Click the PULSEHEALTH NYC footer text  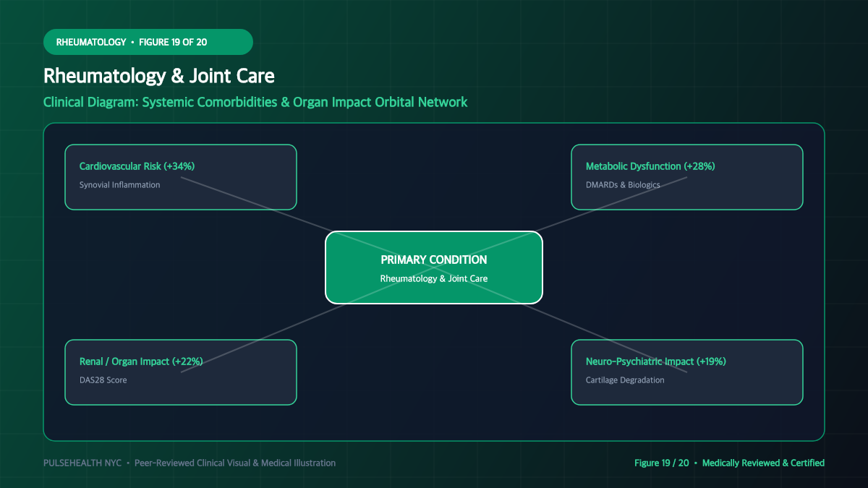point(190,463)
